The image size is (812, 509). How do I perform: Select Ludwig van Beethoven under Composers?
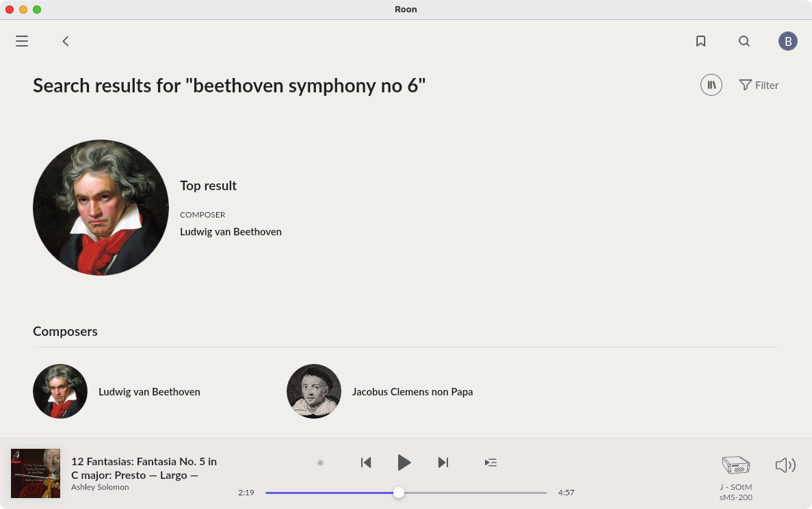[x=149, y=392]
